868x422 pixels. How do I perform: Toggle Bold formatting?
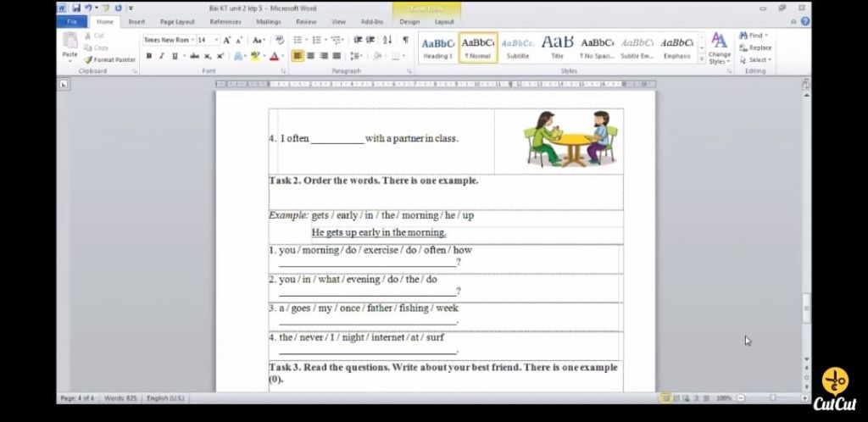[148, 56]
